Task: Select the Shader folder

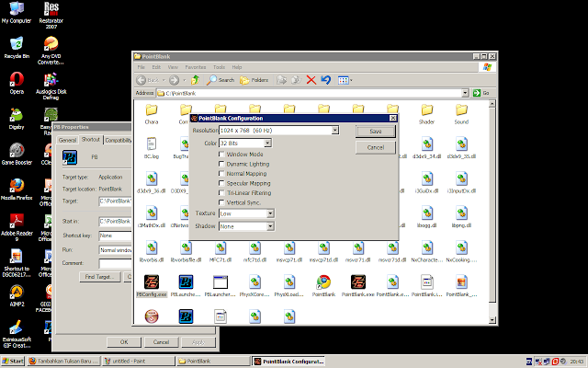Action: pyautogui.click(x=426, y=114)
